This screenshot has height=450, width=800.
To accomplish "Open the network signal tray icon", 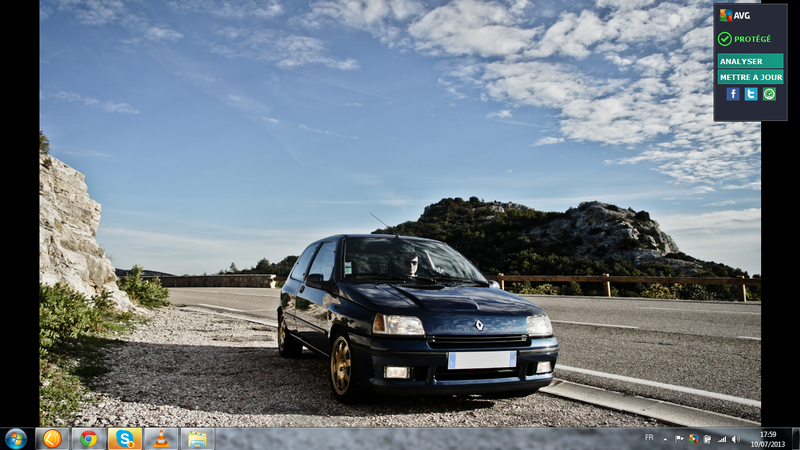I will 721,439.
